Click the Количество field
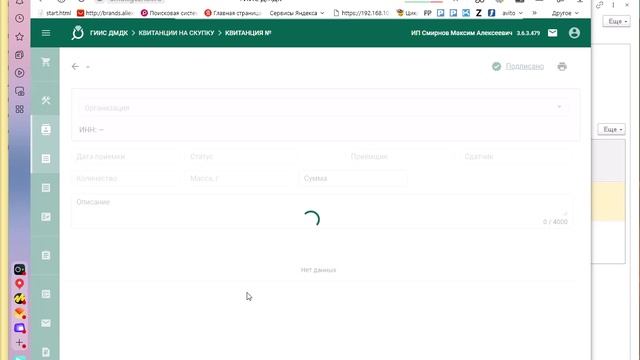 [125, 178]
